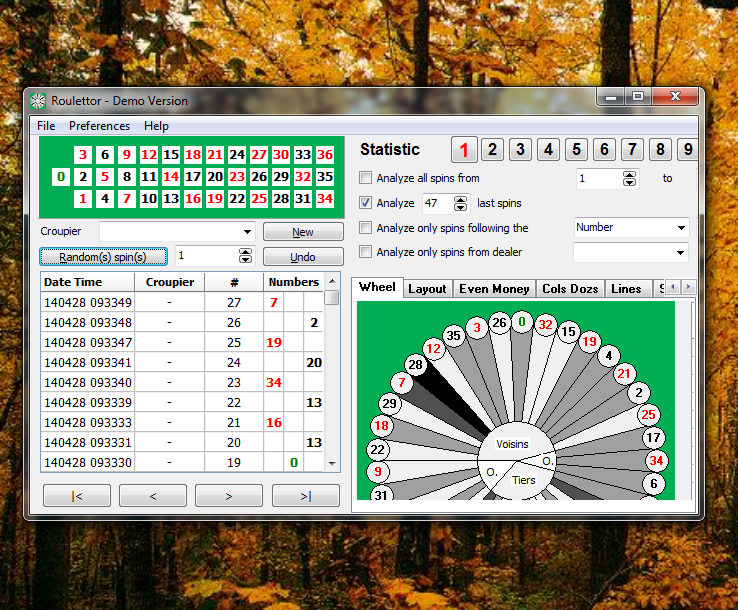Go to previous record with < button
The image size is (738, 610).
153,496
